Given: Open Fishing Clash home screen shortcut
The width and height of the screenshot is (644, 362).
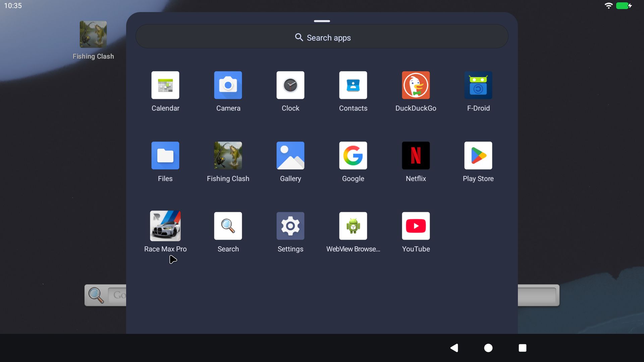Looking at the screenshot, I should (x=93, y=35).
